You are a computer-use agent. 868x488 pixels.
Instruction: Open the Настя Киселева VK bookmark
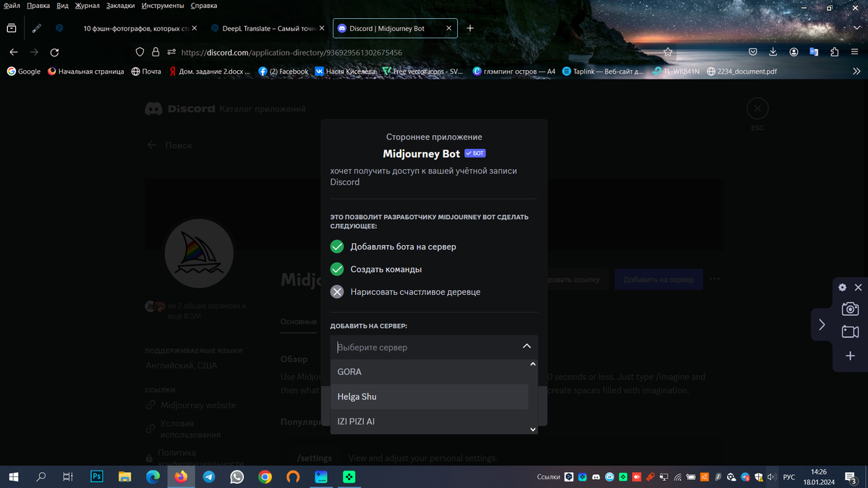tap(345, 72)
